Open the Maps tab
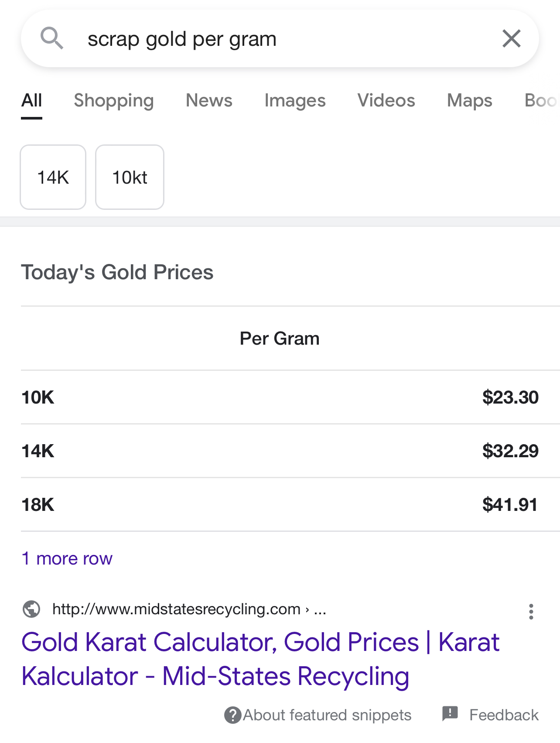 point(469,101)
